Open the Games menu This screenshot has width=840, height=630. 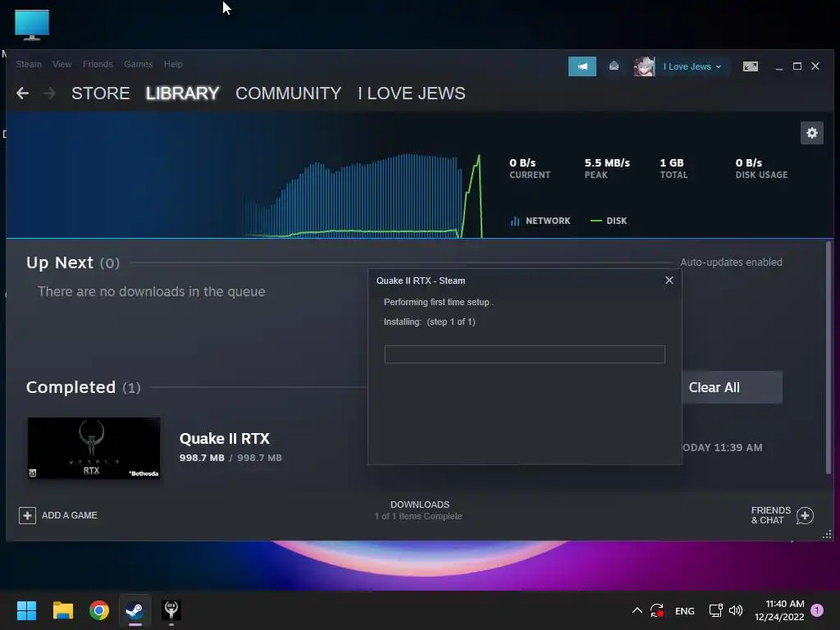point(138,64)
